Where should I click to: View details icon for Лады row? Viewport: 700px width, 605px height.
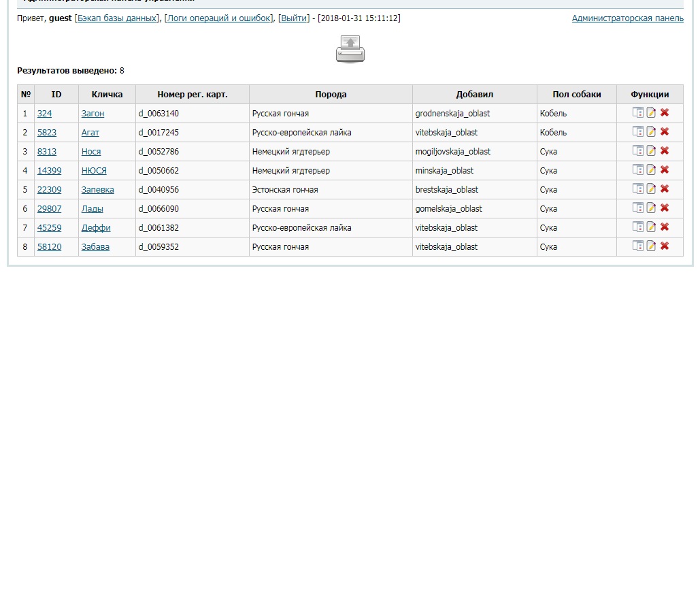point(637,208)
